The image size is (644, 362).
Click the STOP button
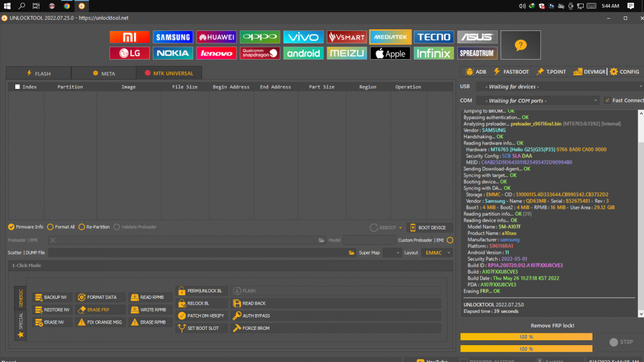[621, 342]
